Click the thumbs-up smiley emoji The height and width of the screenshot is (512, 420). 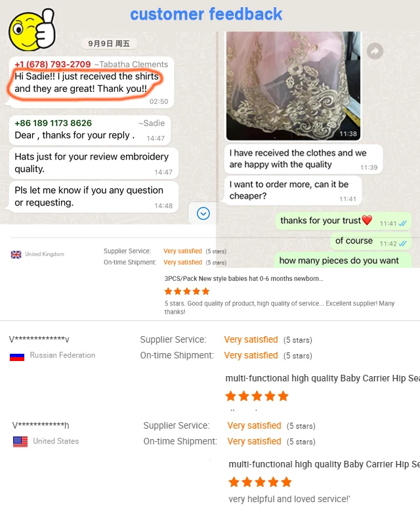coord(32,30)
